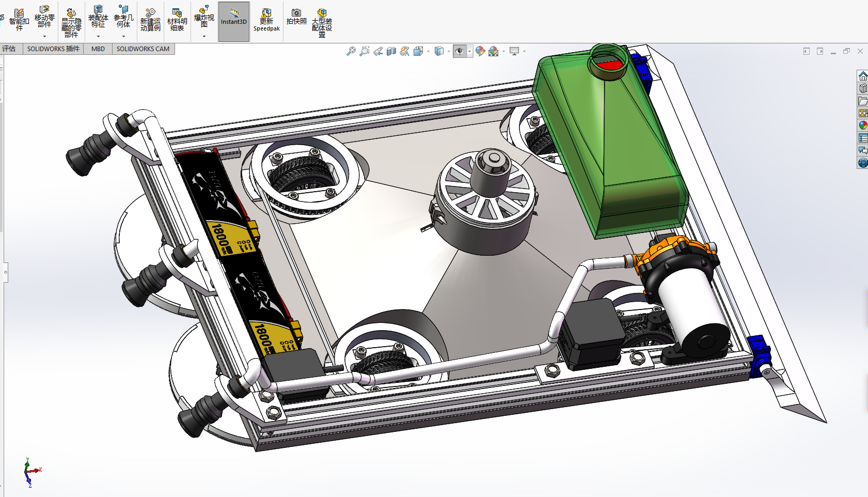
Task: Open View Palette tab in task pane
Action: (x=863, y=113)
